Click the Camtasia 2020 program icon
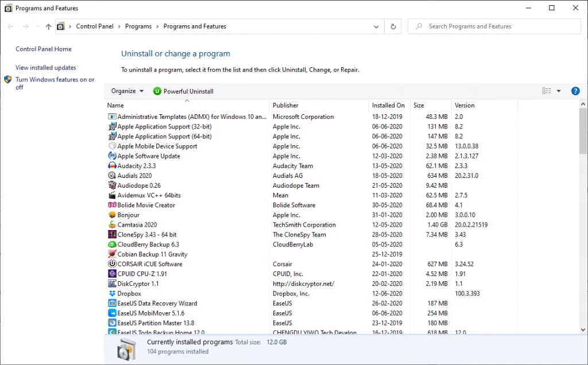This screenshot has height=365, width=588. (112, 224)
